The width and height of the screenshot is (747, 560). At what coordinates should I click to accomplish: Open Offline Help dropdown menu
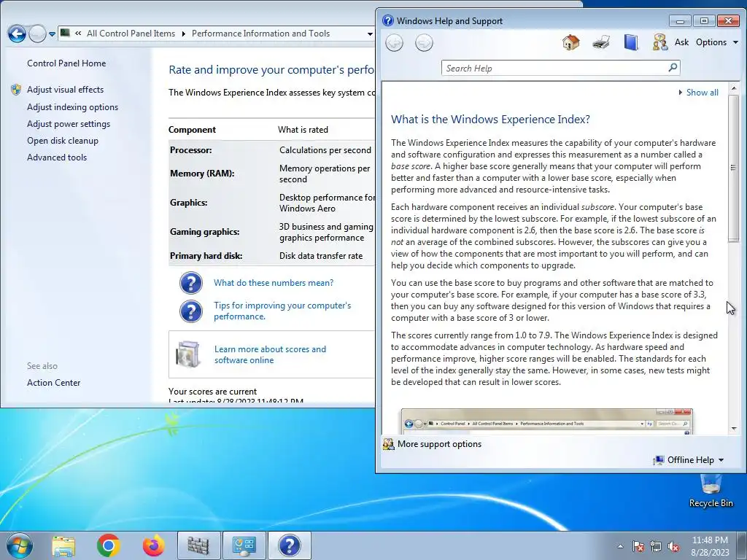(x=689, y=460)
